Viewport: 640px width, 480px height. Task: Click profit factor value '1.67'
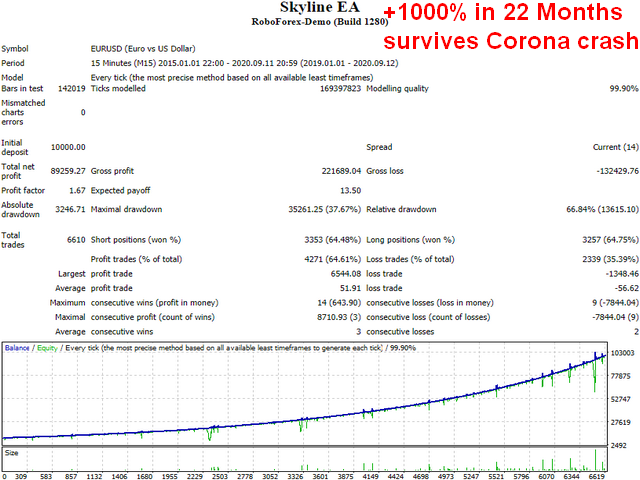click(78, 191)
